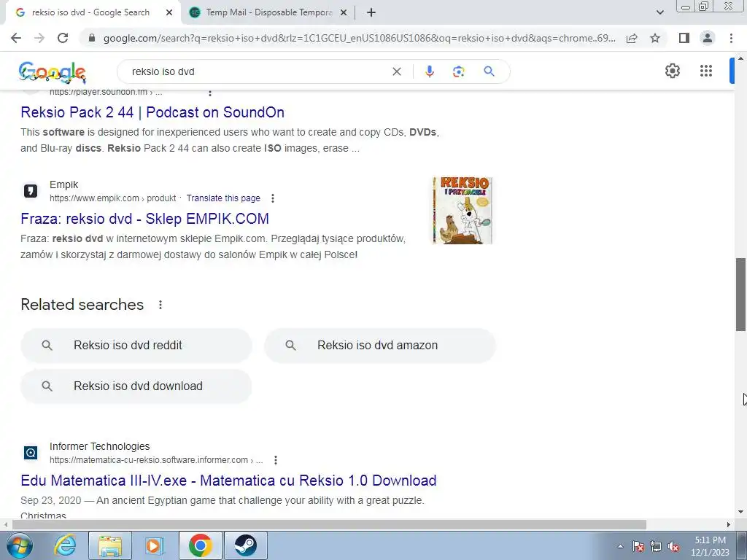
Task: Click the horizontal scrollbar right arrow
Action: coord(729,524)
